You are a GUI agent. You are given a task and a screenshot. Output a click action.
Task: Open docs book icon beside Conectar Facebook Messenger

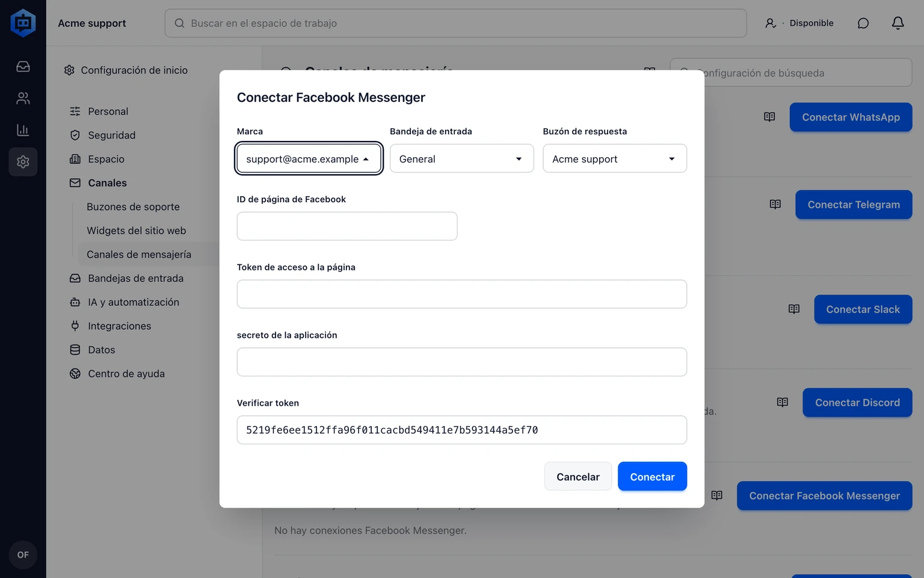click(716, 496)
